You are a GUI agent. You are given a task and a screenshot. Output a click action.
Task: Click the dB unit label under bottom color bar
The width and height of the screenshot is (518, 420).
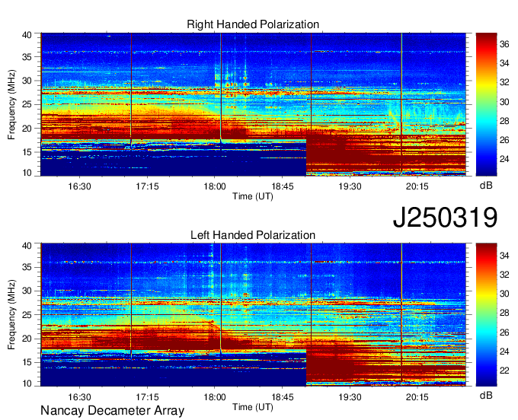point(486,395)
